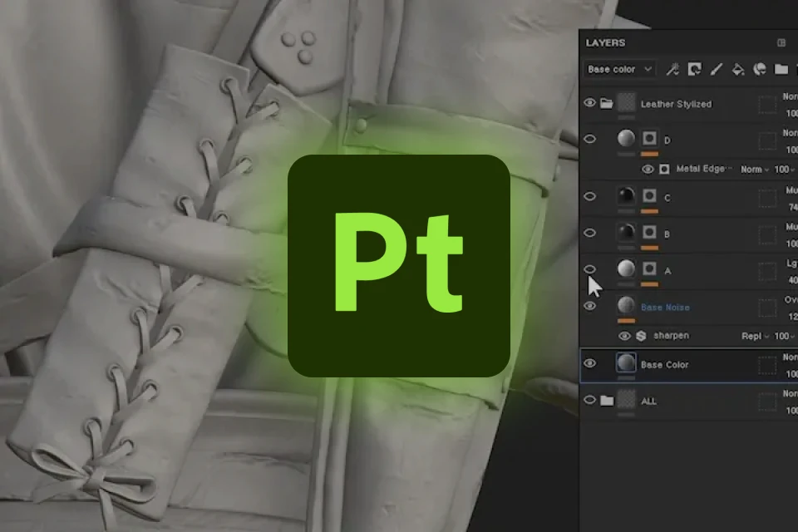Click the sharpen filter S icon
798x532 pixels.
(x=641, y=336)
